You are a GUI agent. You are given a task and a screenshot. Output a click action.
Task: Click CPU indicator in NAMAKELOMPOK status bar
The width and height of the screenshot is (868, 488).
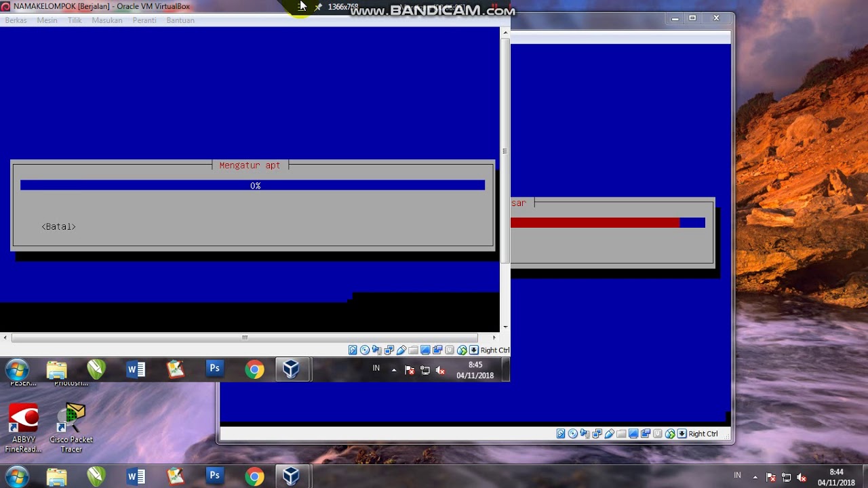coord(450,350)
